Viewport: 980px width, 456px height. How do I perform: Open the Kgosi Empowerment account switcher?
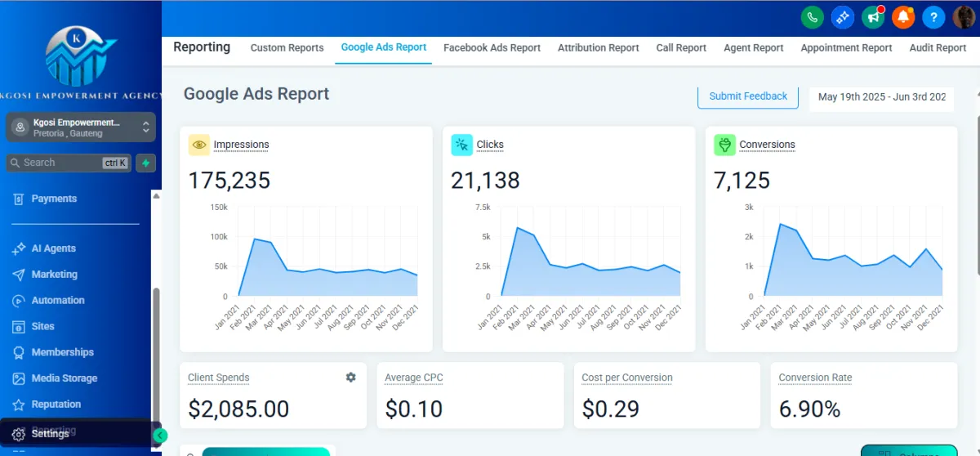point(80,127)
